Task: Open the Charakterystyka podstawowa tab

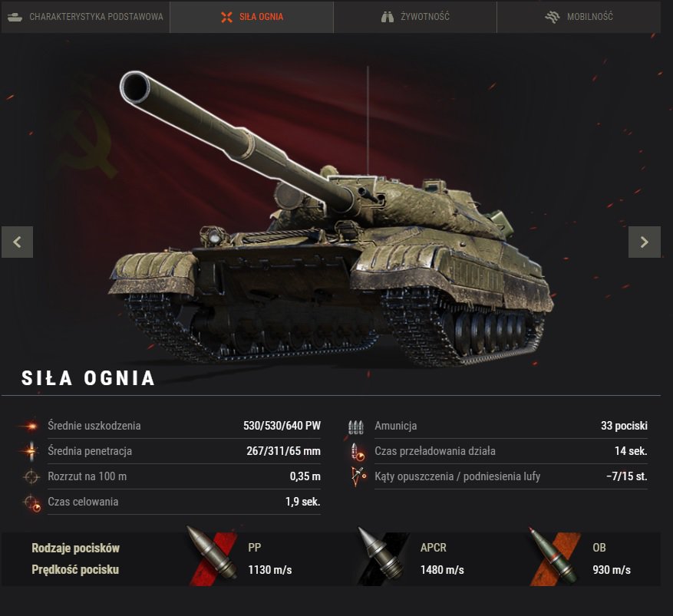Action: (x=85, y=17)
